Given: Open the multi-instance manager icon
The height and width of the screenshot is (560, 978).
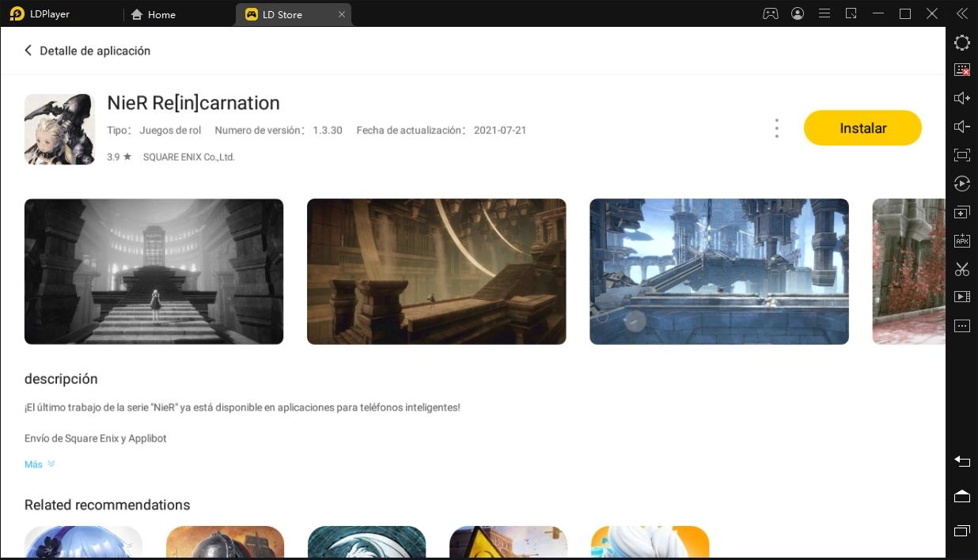Looking at the screenshot, I should tap(961, 213).
